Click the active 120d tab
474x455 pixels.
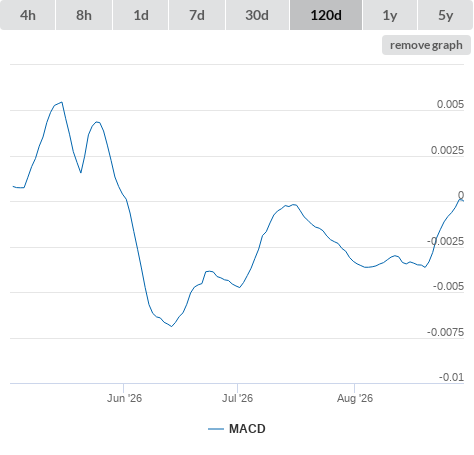(x=326, y=15)
